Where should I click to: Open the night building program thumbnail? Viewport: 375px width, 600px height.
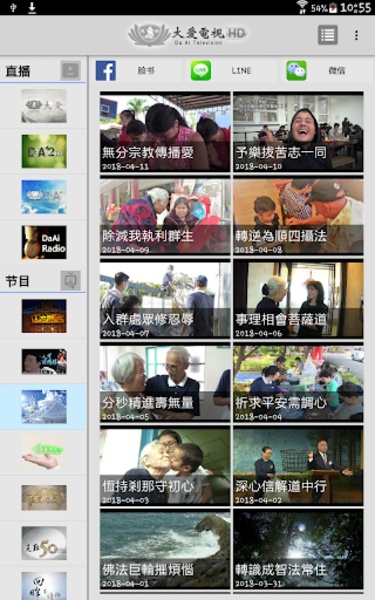click(x=44, y=316)
